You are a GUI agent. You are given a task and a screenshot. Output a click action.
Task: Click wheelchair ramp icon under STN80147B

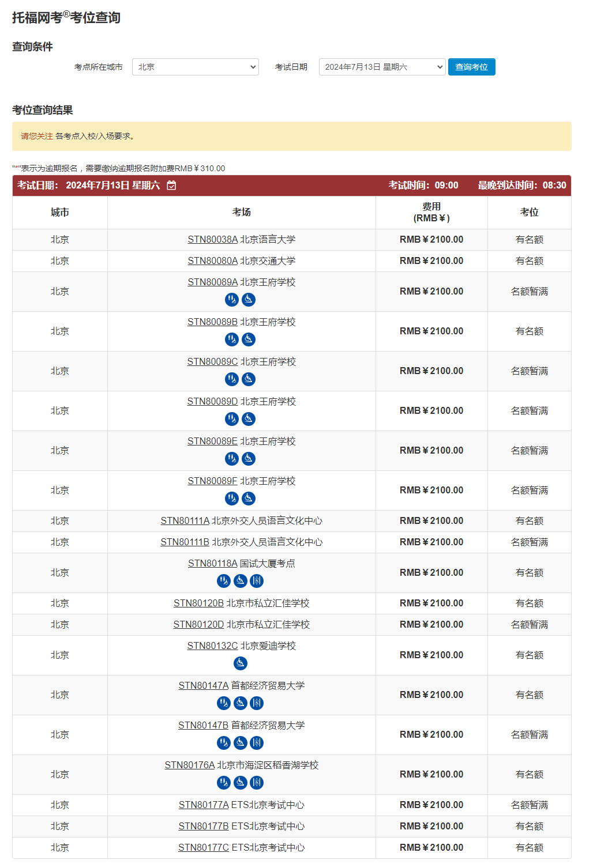pos(241,743)
